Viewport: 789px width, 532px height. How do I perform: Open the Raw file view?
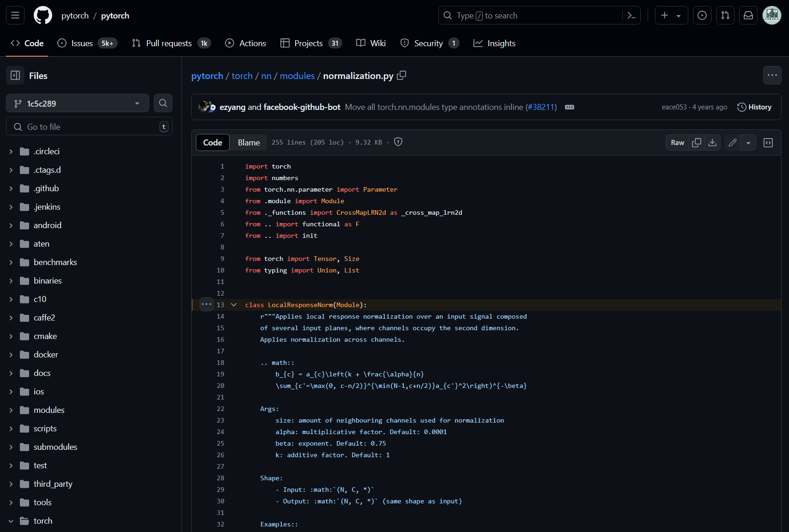pyautogui.click(x=678, y=143)
